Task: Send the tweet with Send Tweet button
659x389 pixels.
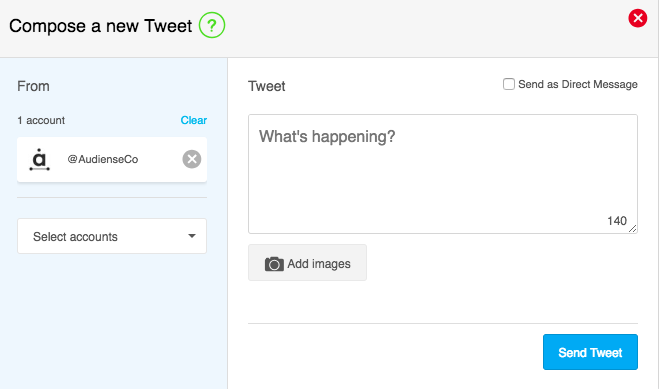Action: [x=590, y=352]
